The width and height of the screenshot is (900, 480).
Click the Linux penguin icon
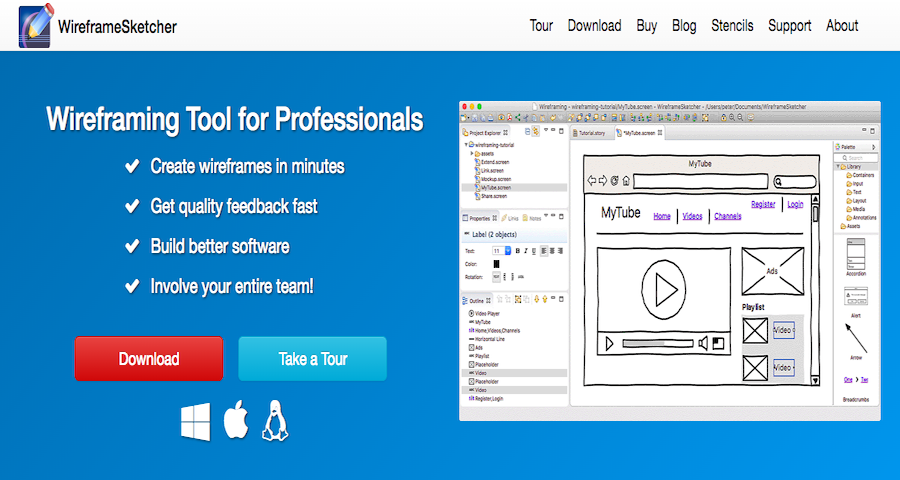click(x=275, y=421)
